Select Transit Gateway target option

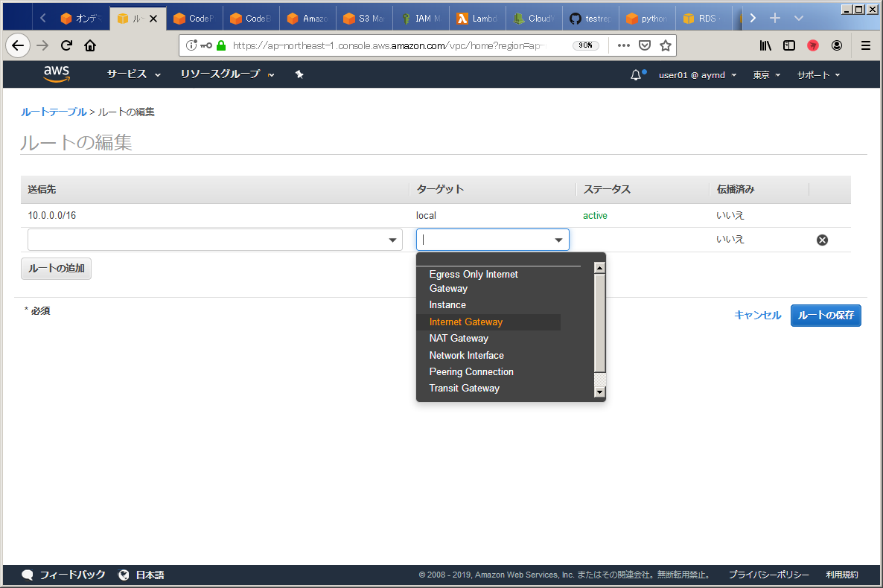coord(464,388)
